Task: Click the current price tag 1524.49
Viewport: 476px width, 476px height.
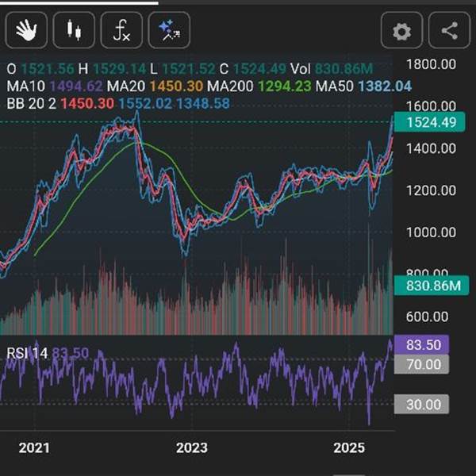Action: [429, 122]
